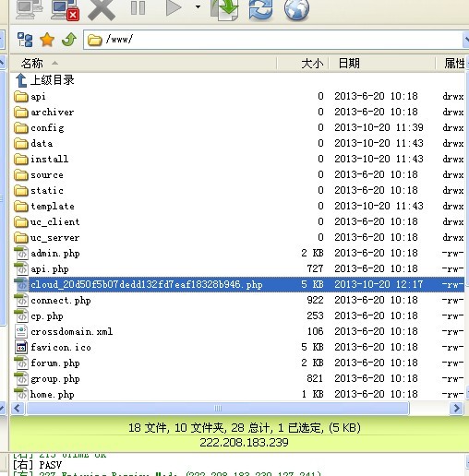The height and width of the screenshot is (476, 469).
Task: Click the XML file icon beside crossdomain.xml
Action: point(21,331)
